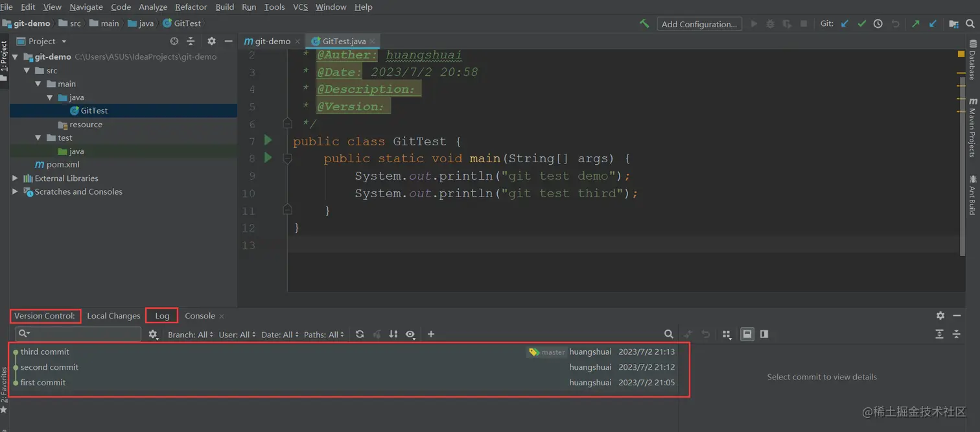
Task: Open the Refactor menu
Action: (x=191, y=6)
